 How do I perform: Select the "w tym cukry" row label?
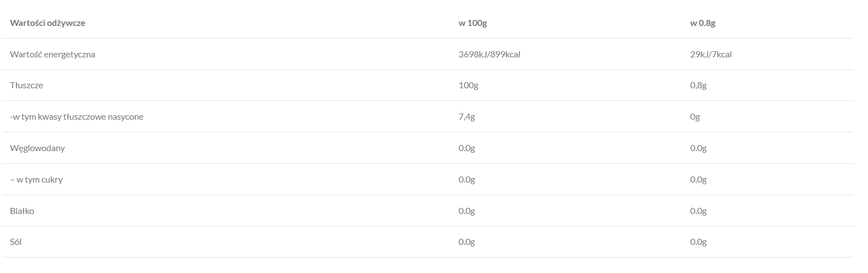click(36, 180)
